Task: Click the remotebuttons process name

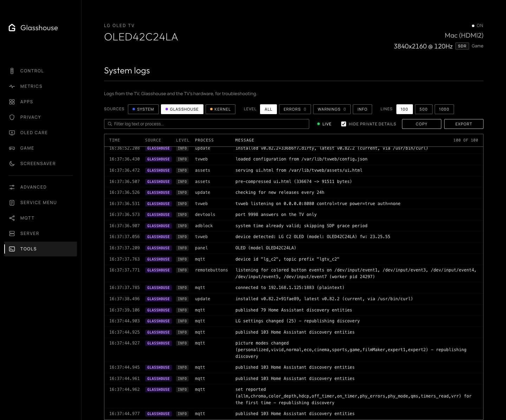Action: click(x=212, y=270)
